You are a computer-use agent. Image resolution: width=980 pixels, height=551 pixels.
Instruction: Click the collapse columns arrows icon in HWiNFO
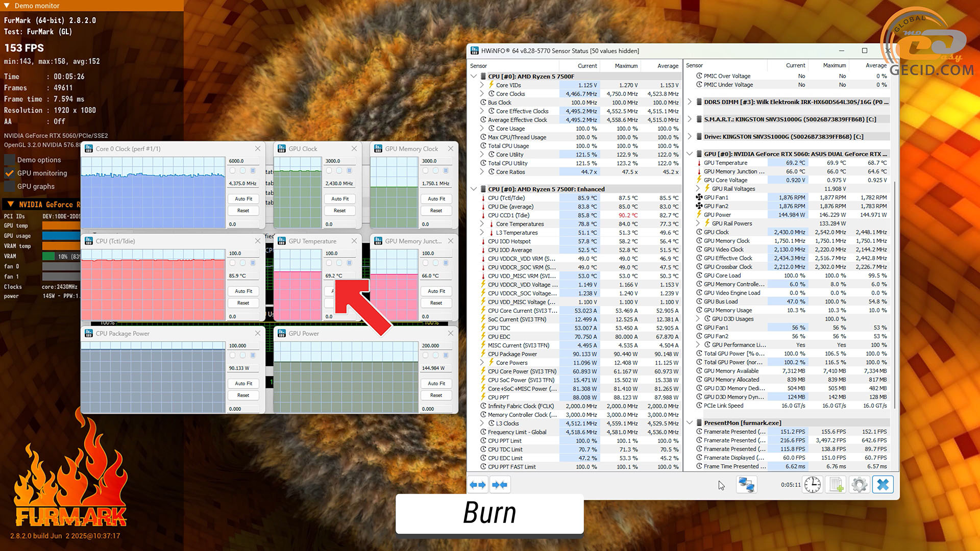pos(500,485)
